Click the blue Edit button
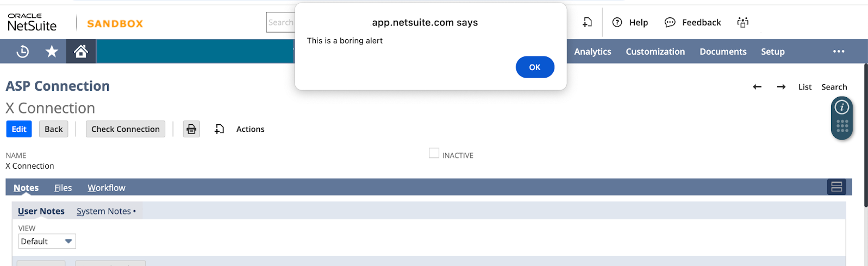The height and width of the screenshot is (266, 868). tap(19, 129)
